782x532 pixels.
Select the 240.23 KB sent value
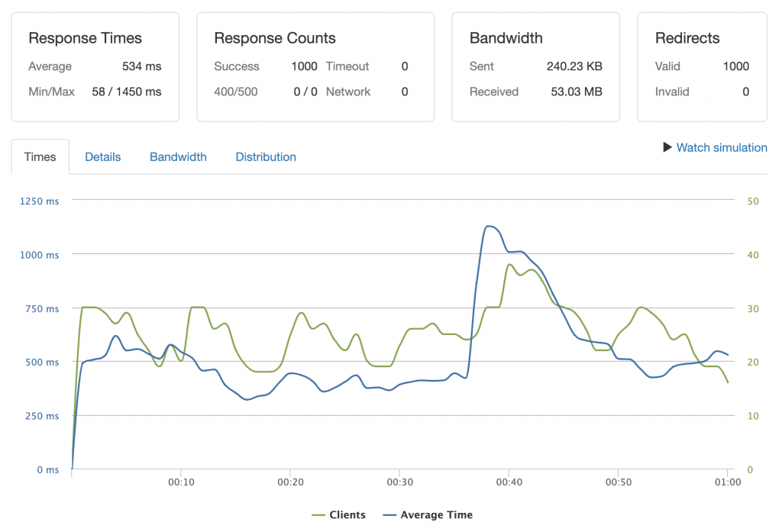(574, 66)
